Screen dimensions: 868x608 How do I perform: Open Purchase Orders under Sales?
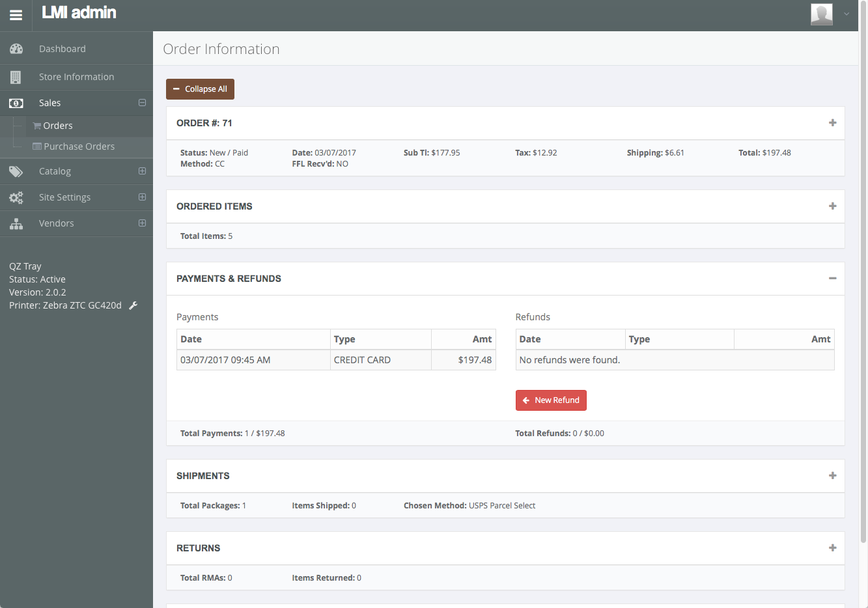pyautogui.click(x=79, y=146)
